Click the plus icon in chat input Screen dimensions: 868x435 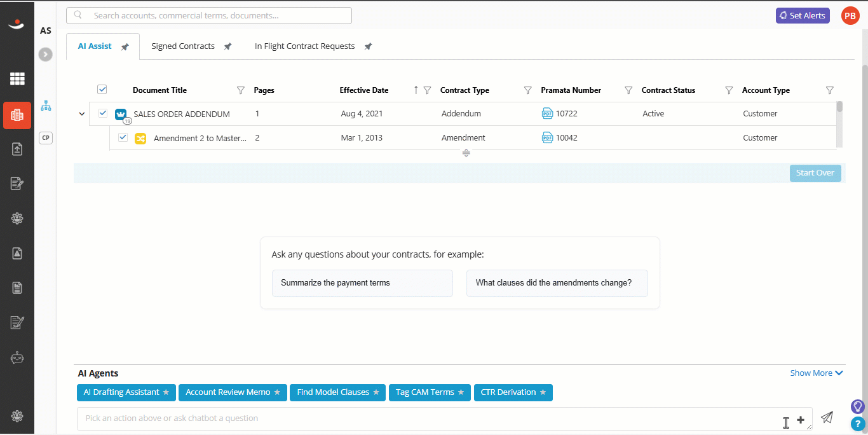point(801,420)
